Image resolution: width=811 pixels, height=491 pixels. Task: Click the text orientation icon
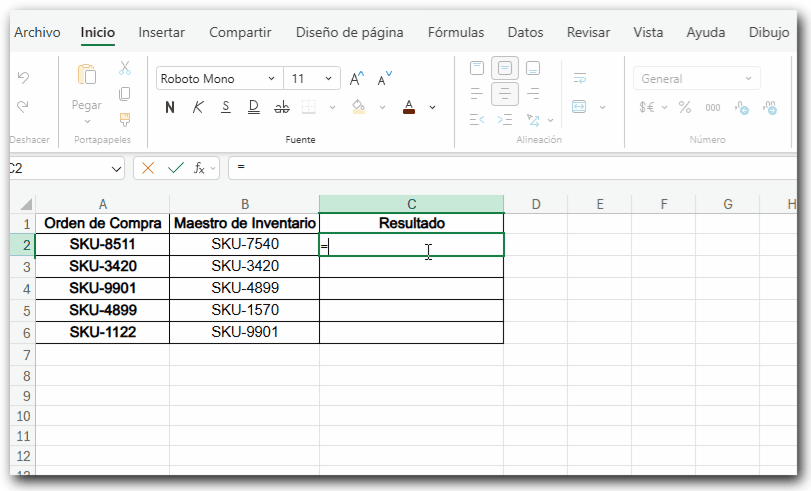tap(533, 120)
